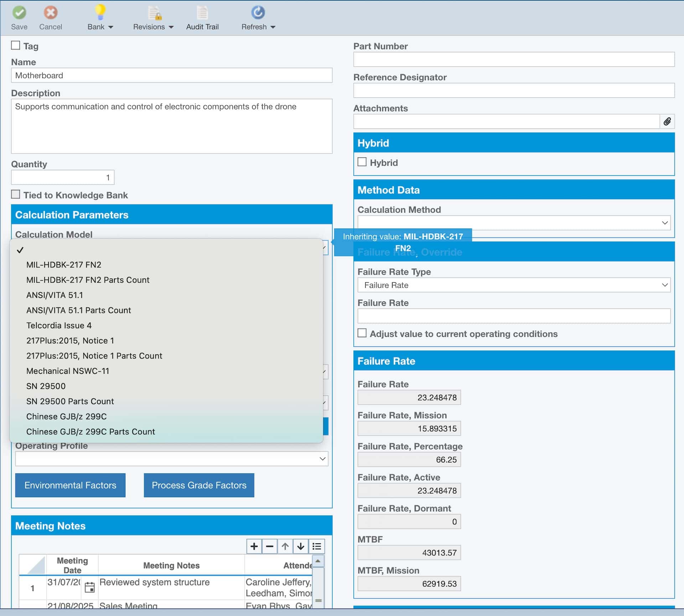This screenshot has height=616, width=684.
Task: Enable the Hybrid checkbox
Action: (362, 162)
